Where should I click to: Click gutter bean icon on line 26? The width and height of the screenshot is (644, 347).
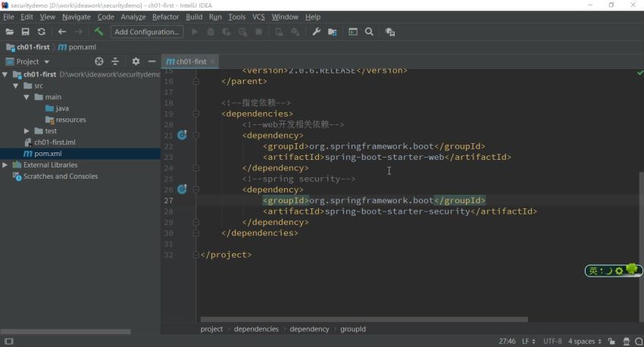coord(182,189)
